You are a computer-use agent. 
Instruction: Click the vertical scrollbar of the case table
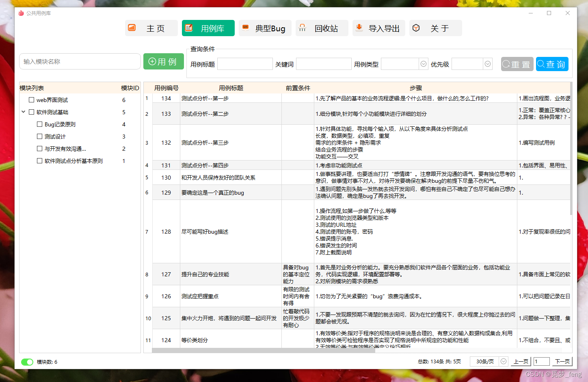click(x=571, y=149)
